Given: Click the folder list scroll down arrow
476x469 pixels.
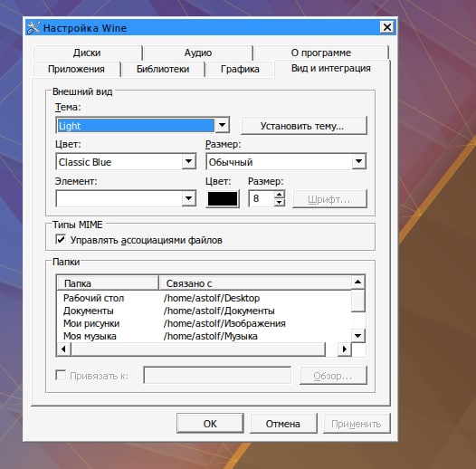Looking at the screenshot, I should (358, 336).
